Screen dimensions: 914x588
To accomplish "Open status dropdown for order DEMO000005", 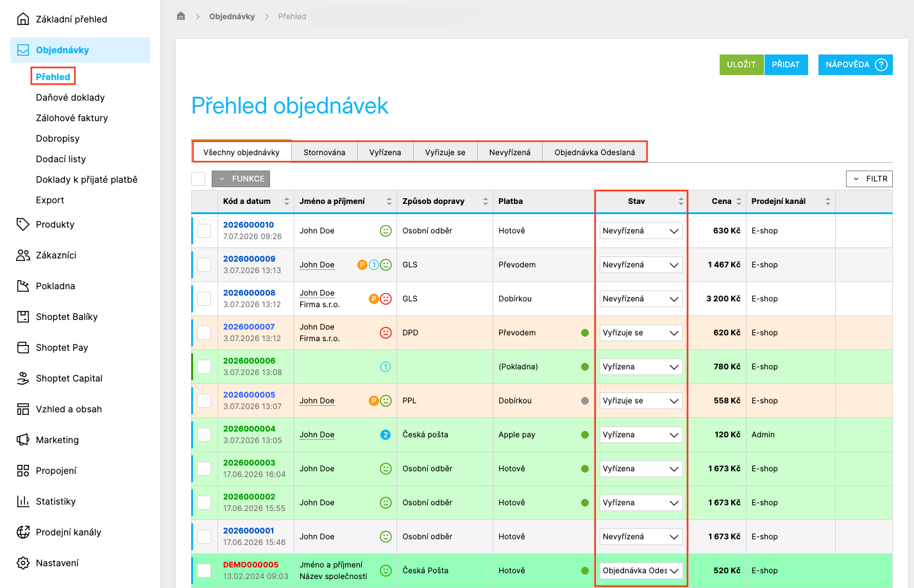I will pos(641,571).
